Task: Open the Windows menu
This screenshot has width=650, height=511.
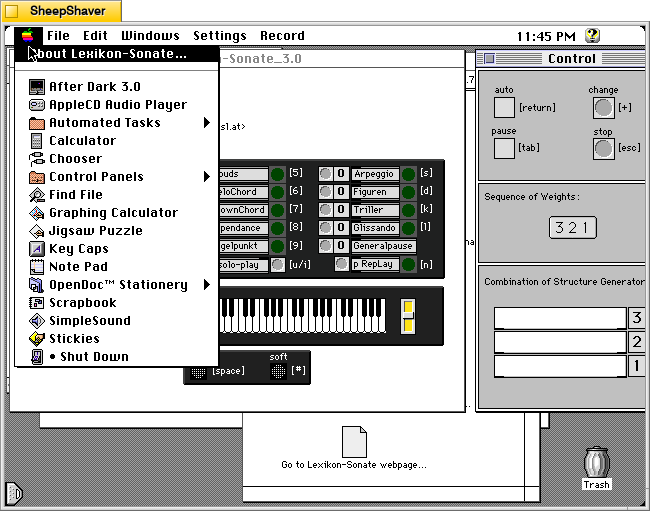Action: tap(150, 36)
